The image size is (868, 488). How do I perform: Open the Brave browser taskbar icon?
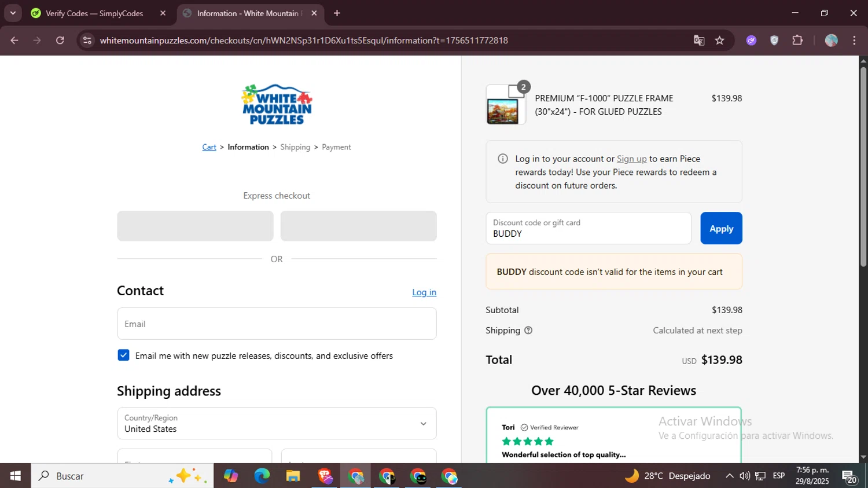click(x=325, y=476)
